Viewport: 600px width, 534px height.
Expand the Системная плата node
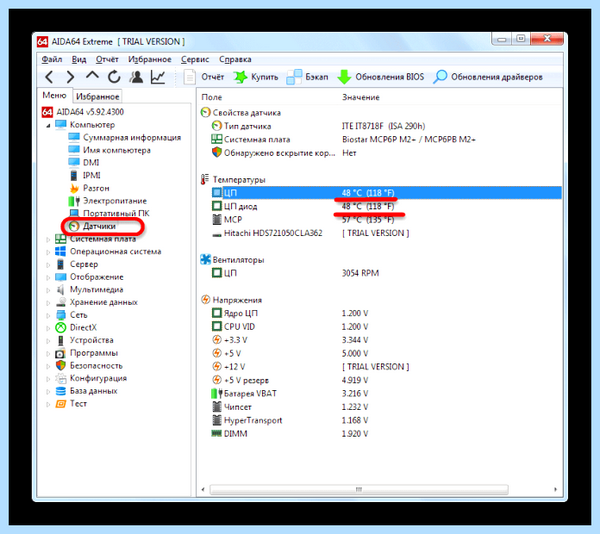48,239
